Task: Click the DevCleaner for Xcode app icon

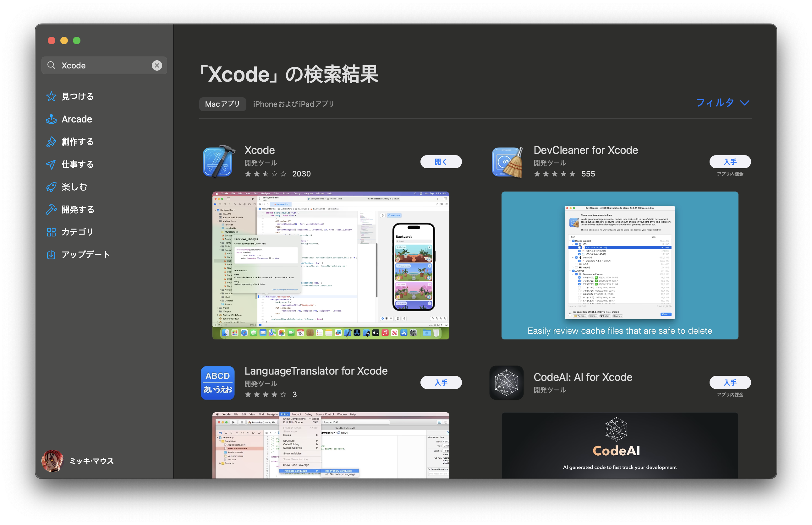Action: point(507,162)
